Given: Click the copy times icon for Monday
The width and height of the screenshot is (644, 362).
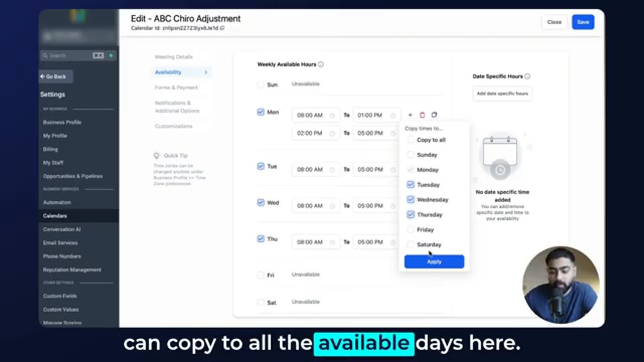Looking at the screenshot, I should coord(434,115).
